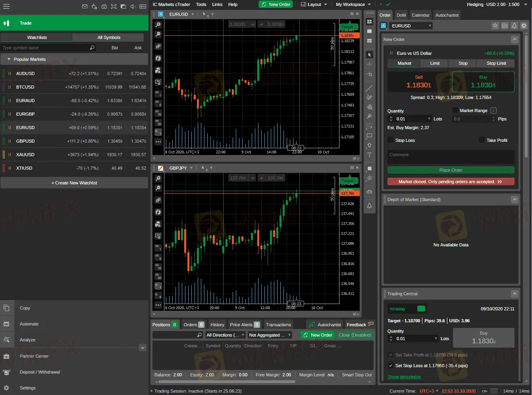Click the price alert bell in drawing toolbar

tap(369, 206)
